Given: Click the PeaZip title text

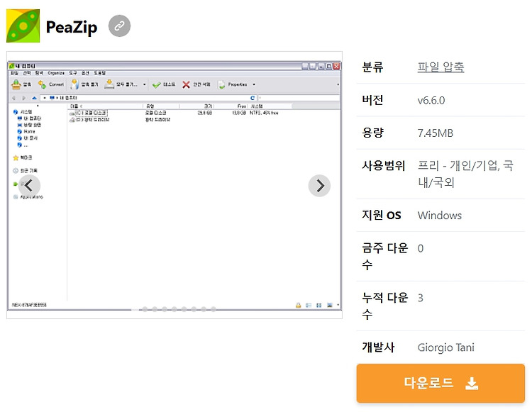Looking at the screenshot, I should tap(72, 27).
